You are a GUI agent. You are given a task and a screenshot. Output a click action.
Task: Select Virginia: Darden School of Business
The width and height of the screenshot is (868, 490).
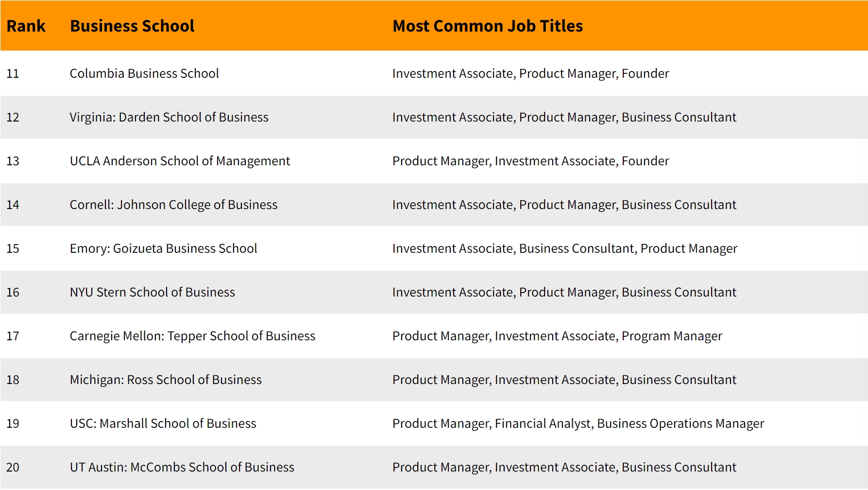(169, 117)
